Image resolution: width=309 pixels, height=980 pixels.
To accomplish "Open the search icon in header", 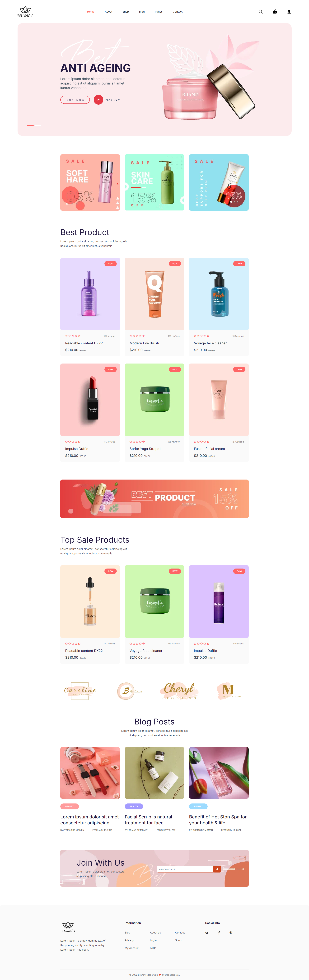I will pos(260,12).
